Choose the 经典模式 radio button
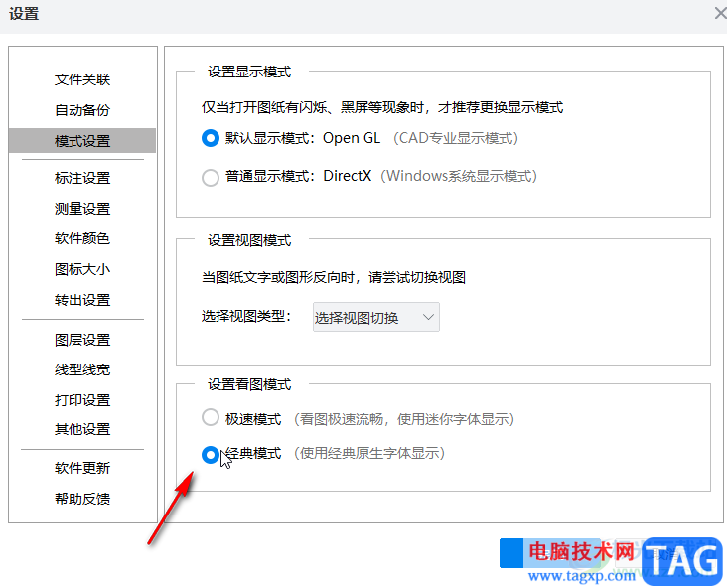Screen dimensions: 727x588 click(x=210, y=455)
